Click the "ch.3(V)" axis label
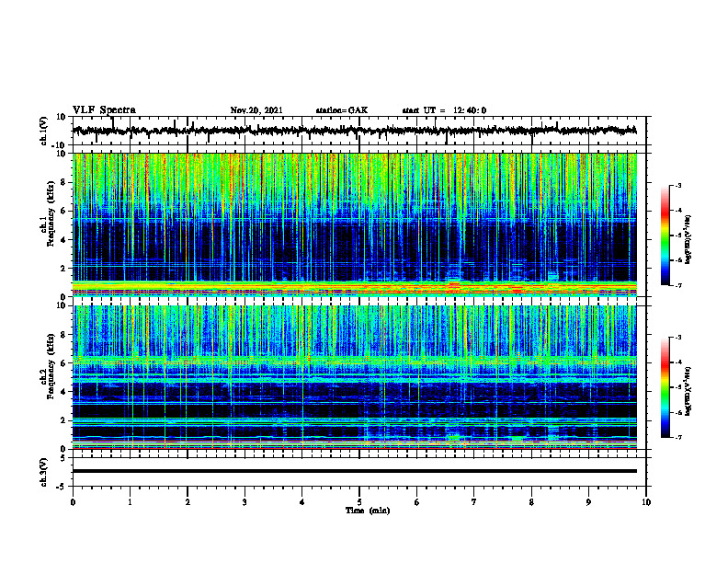 44,472
